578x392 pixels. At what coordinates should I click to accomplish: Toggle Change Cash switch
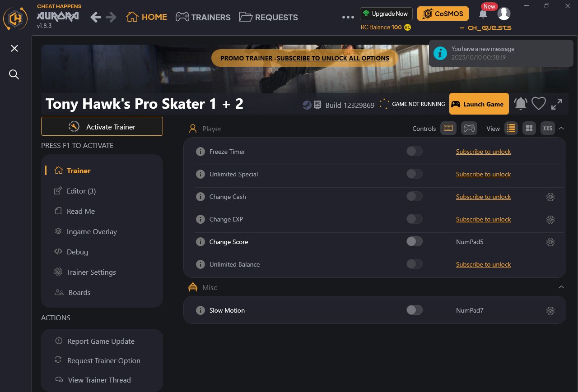[x=415, y=196]
